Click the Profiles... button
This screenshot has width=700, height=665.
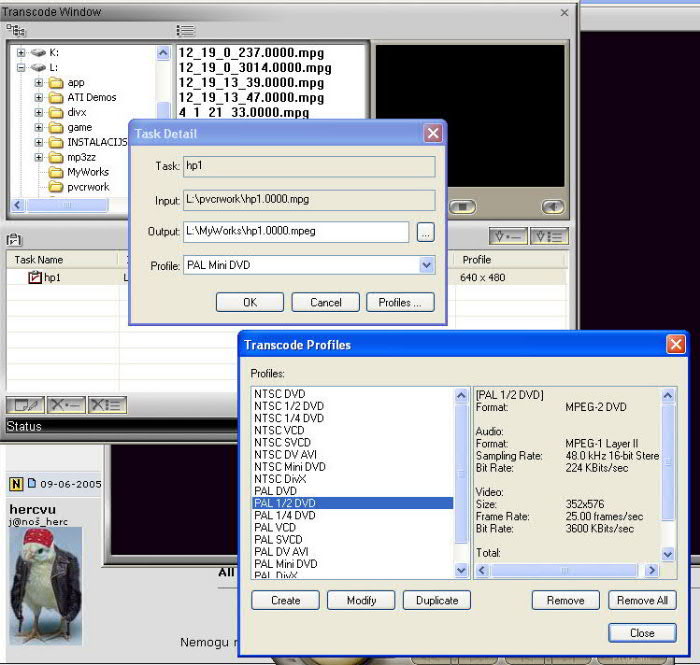(x=400, y=302)
